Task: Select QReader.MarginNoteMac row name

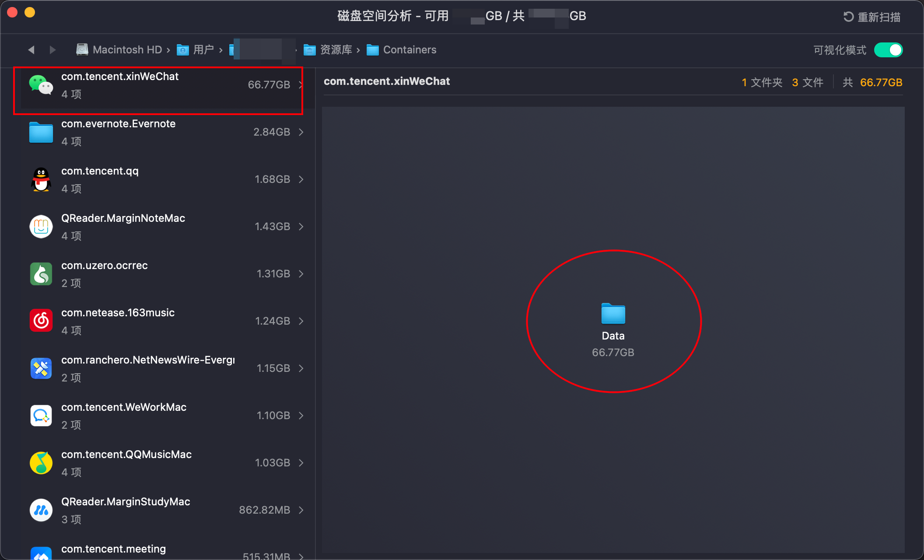Action: click(x=123, y=218)
